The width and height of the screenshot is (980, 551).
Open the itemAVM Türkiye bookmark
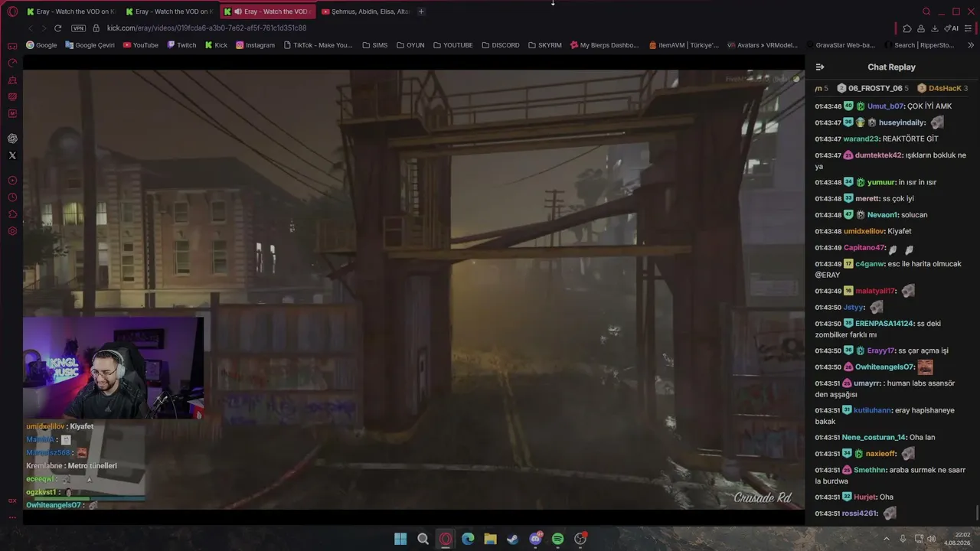(684, 45)
